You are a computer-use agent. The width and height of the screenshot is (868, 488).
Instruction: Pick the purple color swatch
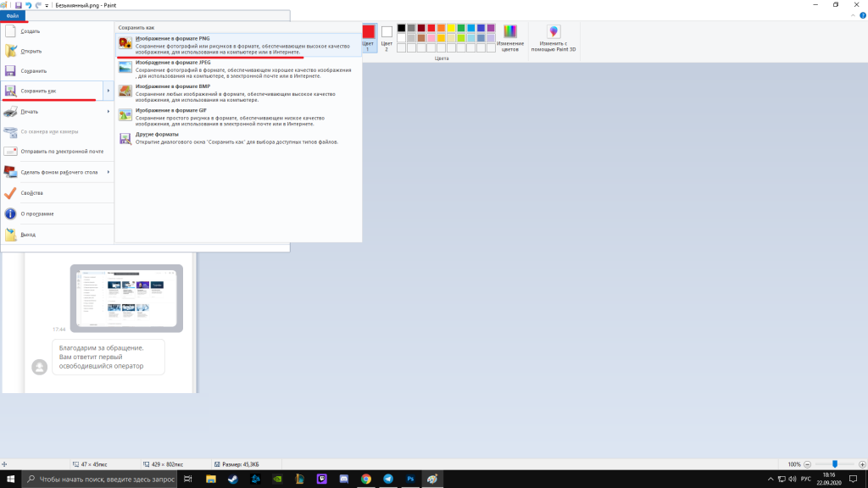click(491, 28)
